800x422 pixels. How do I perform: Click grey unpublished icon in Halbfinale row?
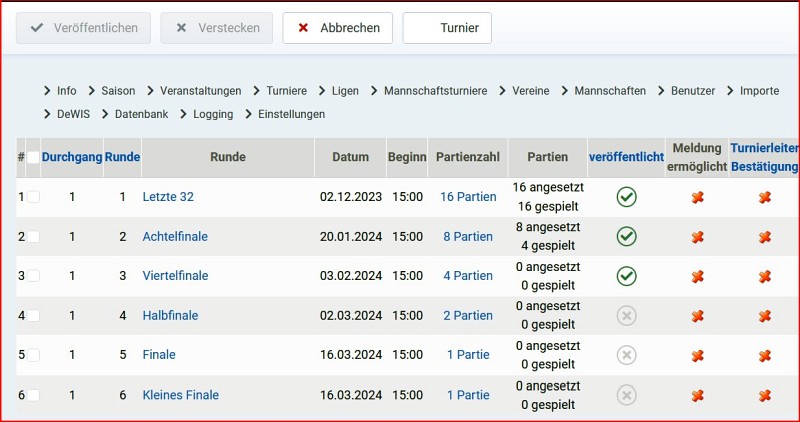click(626, 316)
